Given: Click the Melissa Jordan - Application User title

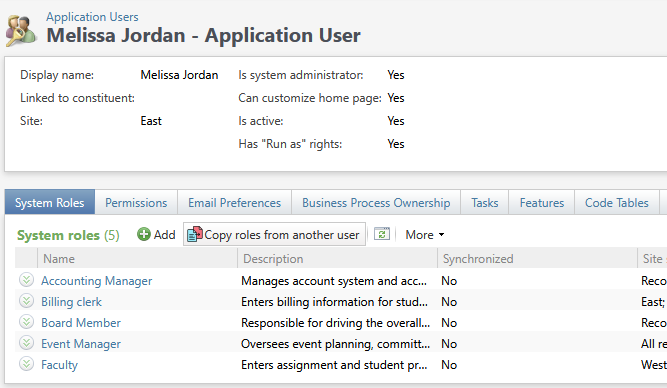Looking at the screenshot, I should [203, 35].
